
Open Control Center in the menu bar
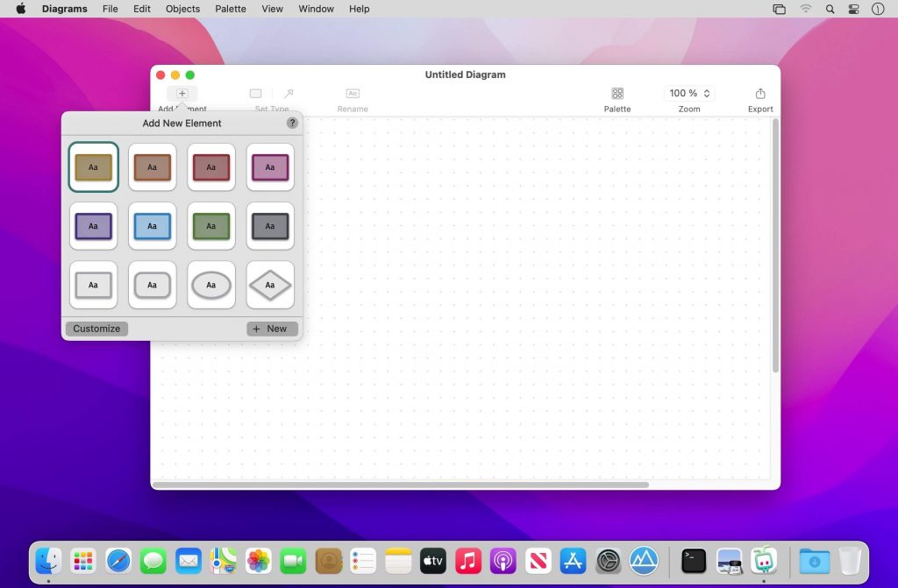(x=853, y=9)
